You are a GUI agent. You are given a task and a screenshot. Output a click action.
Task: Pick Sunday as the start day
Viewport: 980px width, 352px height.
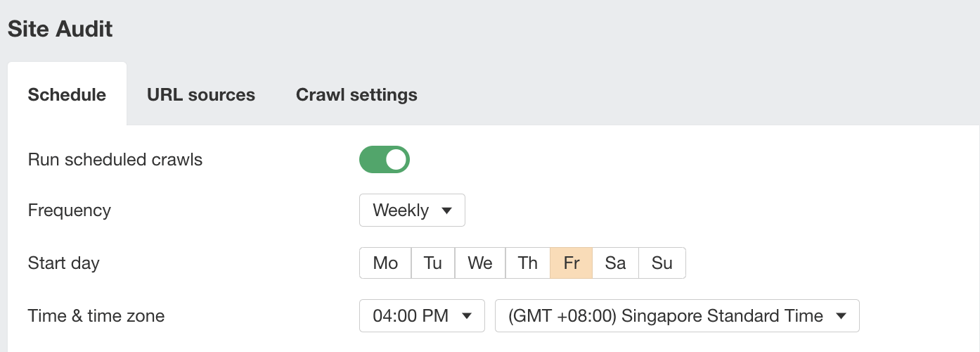click(662, 263)
